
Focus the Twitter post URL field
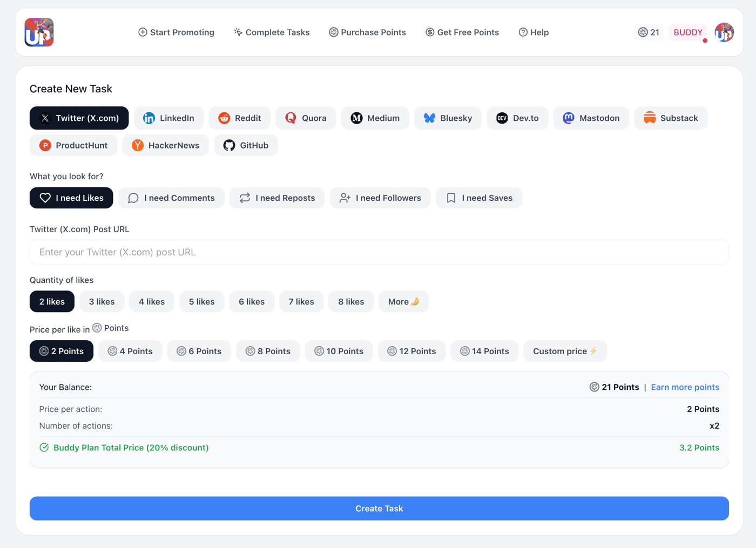tap(379, 252)
